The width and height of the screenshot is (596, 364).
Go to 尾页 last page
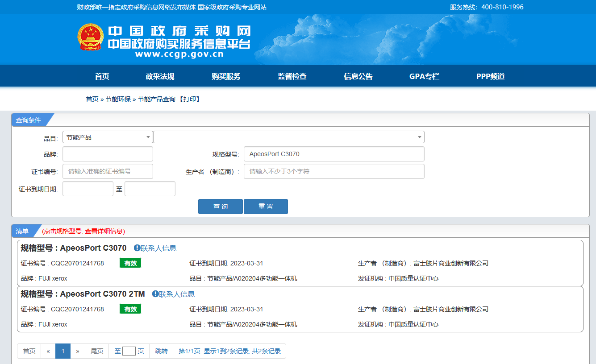(x=97, y=351)
